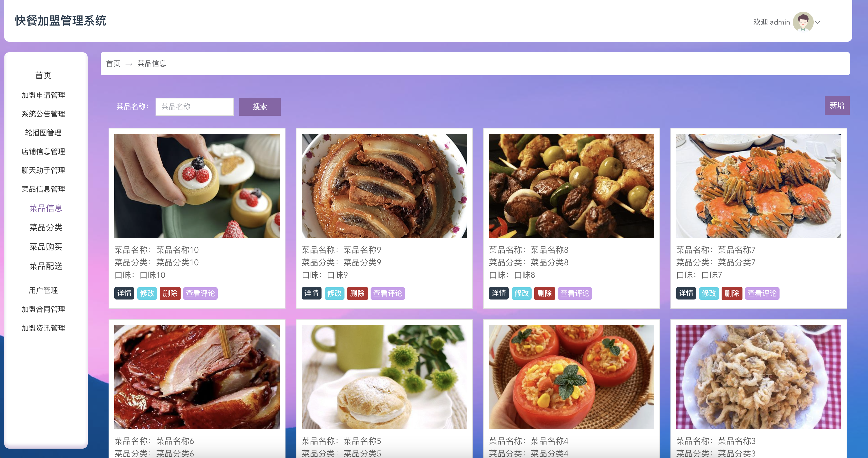Screen dimensions: 868x458
Task: Open 查看评论 for 菜品名称7
Action: coord(762,293)
